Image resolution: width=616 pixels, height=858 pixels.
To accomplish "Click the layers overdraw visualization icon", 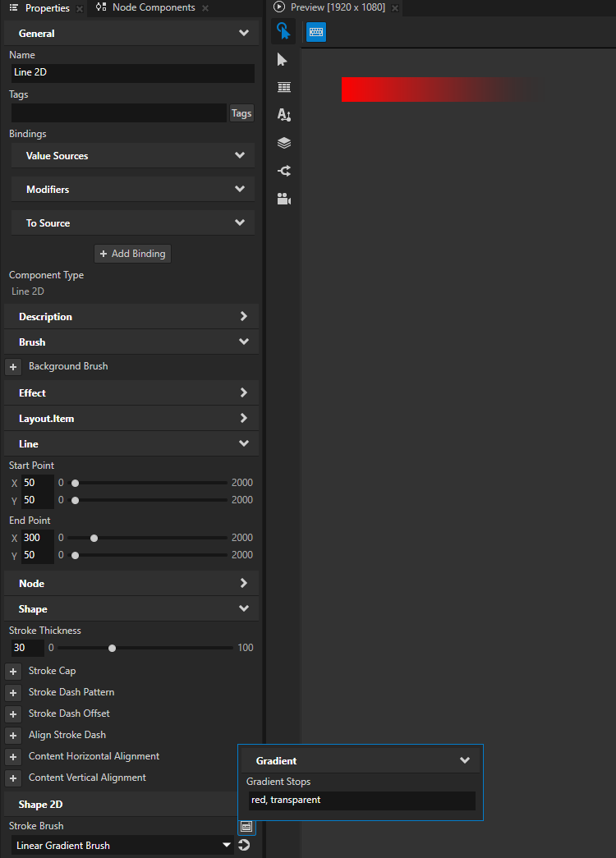I will pos(283,143).
